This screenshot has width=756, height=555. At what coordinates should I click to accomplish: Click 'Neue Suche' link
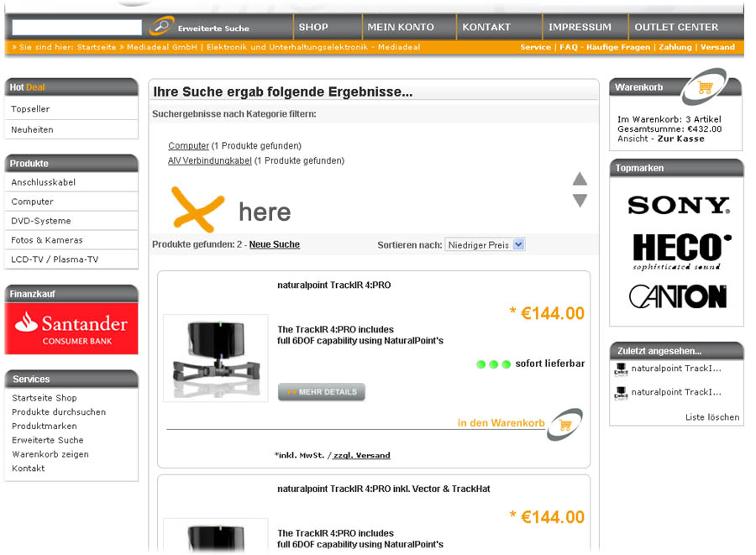[x=274, y=244]
